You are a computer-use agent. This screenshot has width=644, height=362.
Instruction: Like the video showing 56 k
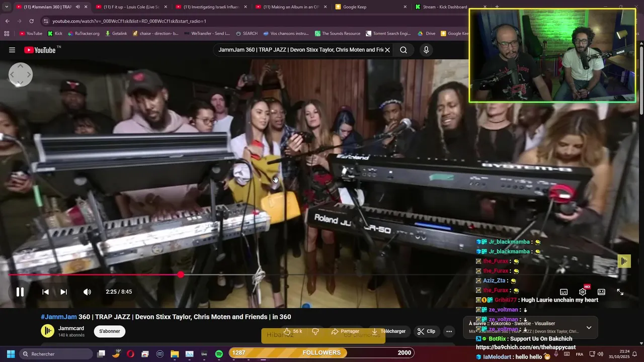(292, 331)
